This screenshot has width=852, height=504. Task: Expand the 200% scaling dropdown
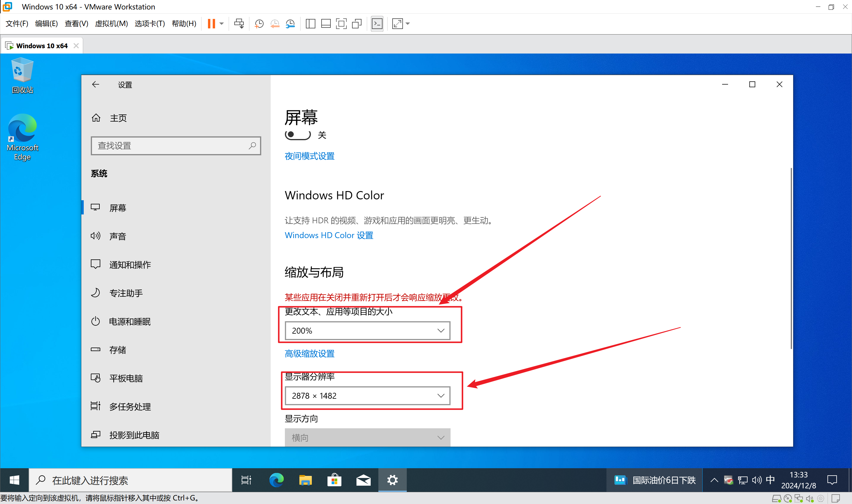(367, 330)
